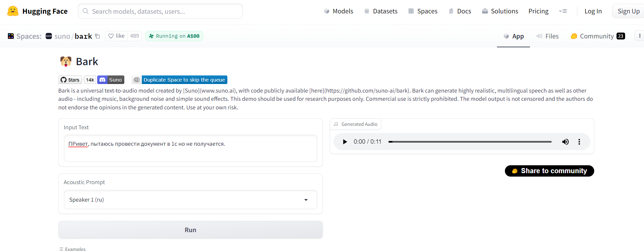Click the Generated Audio label
The height and width of the screenshot is (251, 644).
click(359, 124)
